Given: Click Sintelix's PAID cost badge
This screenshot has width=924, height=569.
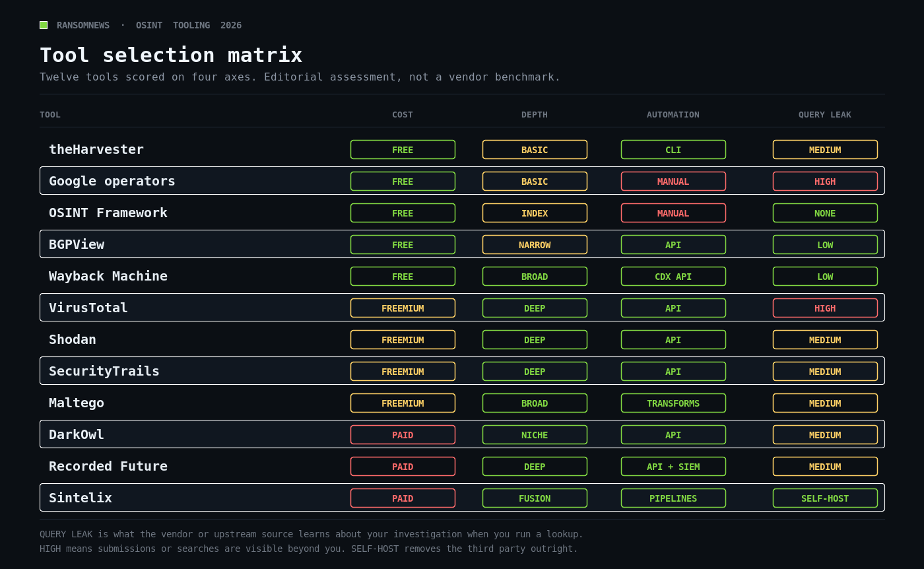Looking at the screenshot, I should (x=403, y=498).
